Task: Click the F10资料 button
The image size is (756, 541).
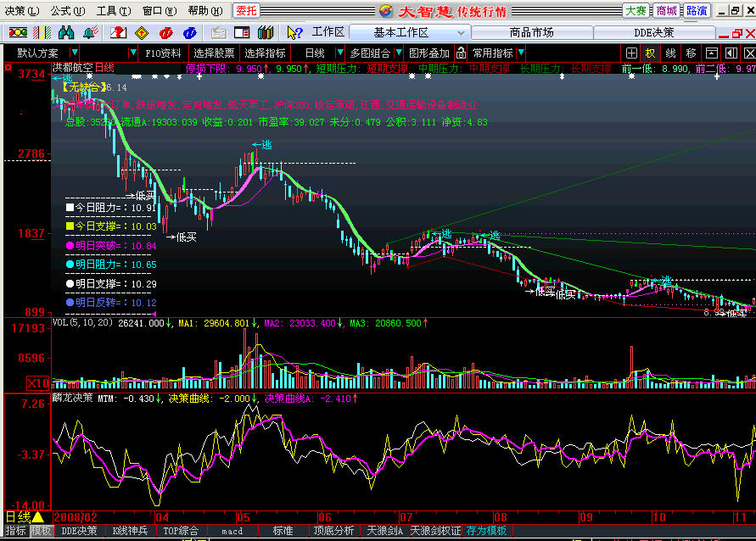Action: click(163, 53)
